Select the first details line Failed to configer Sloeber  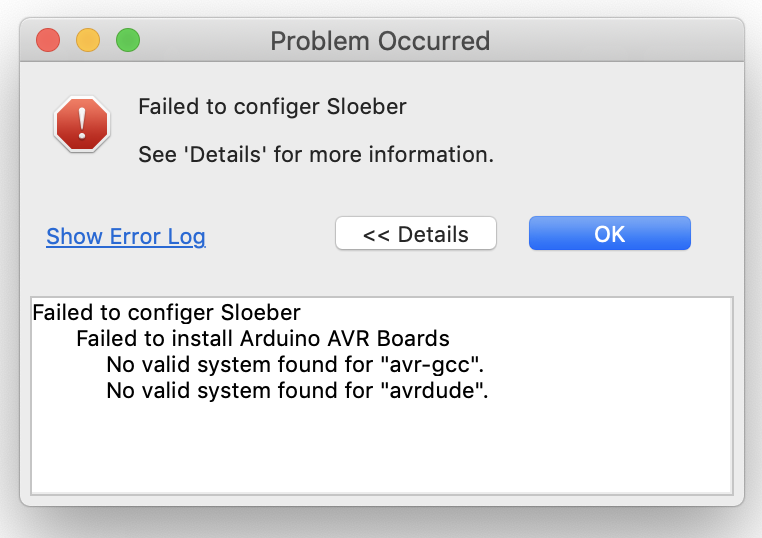(x=166, y=312)
